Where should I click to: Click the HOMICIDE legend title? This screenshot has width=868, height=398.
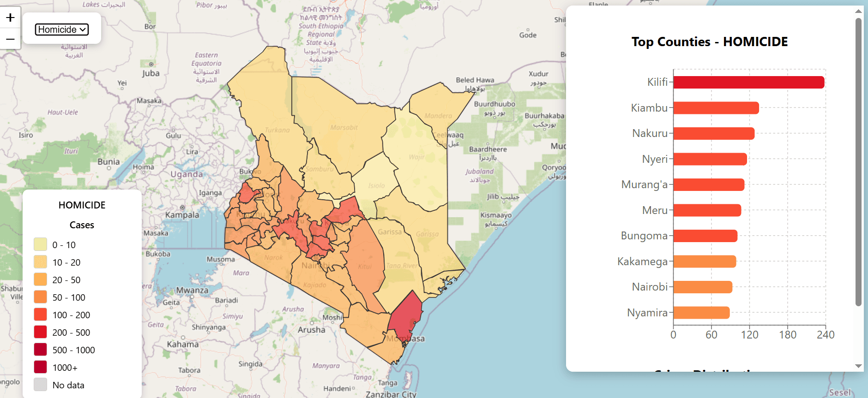[82, 205]
